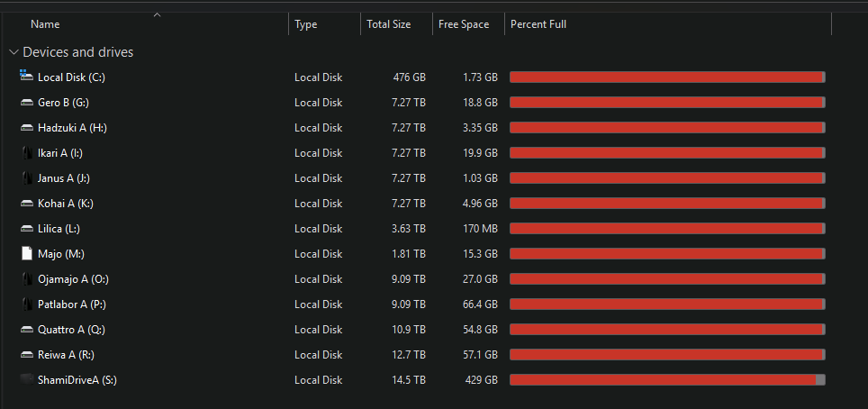868x409 pixels.
Task: Select the Ikari A (I:) name
Action: (60, 153)
